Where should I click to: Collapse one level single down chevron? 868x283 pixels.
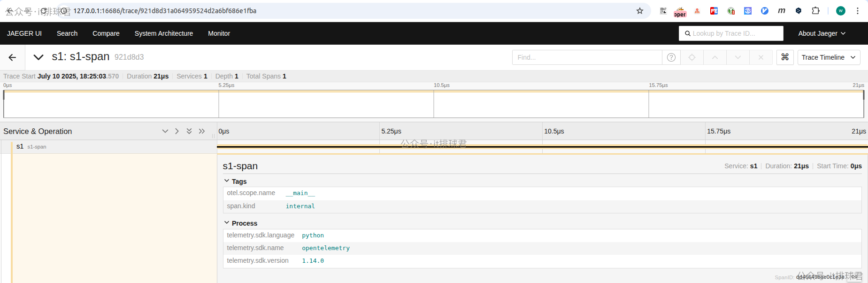[x=165, y=131]
